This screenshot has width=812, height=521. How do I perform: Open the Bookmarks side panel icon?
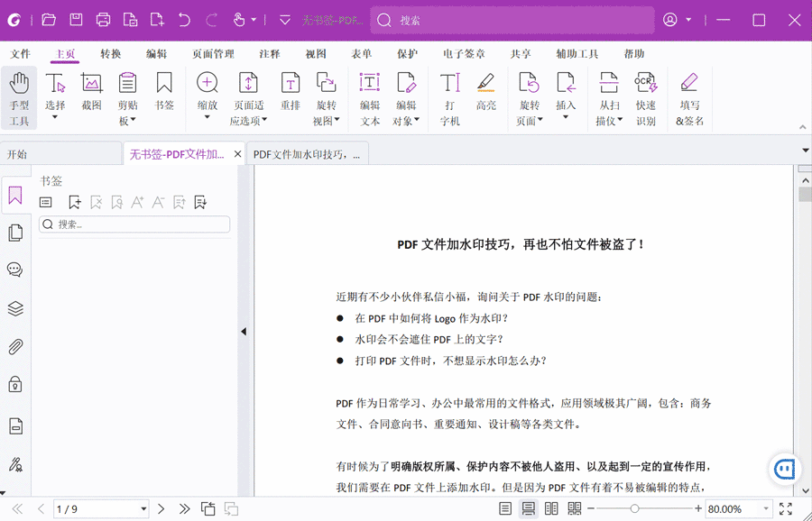click(x=15, y=196)
